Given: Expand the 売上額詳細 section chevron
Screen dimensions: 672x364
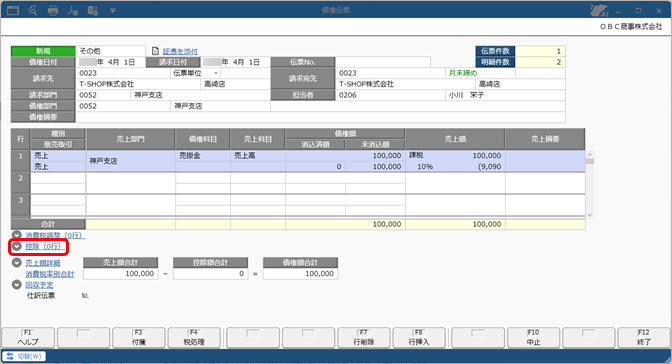Looking at the screenshot, I should (17, 263).
